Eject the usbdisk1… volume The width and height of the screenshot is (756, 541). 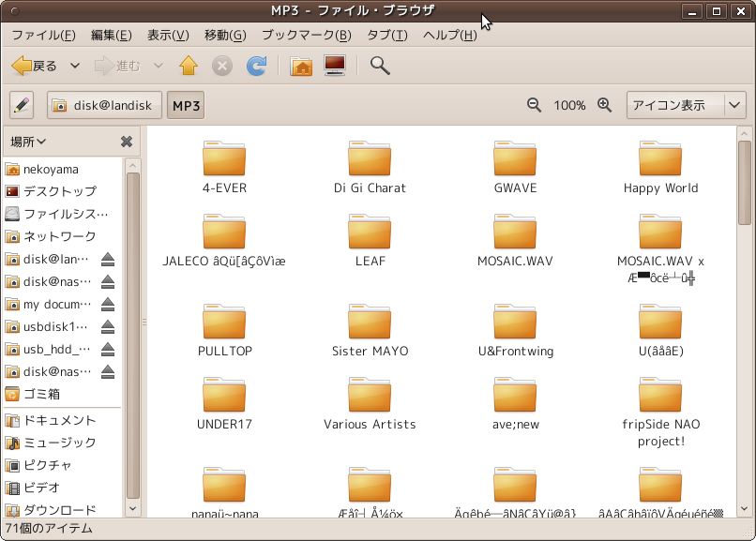coord(108,326)
